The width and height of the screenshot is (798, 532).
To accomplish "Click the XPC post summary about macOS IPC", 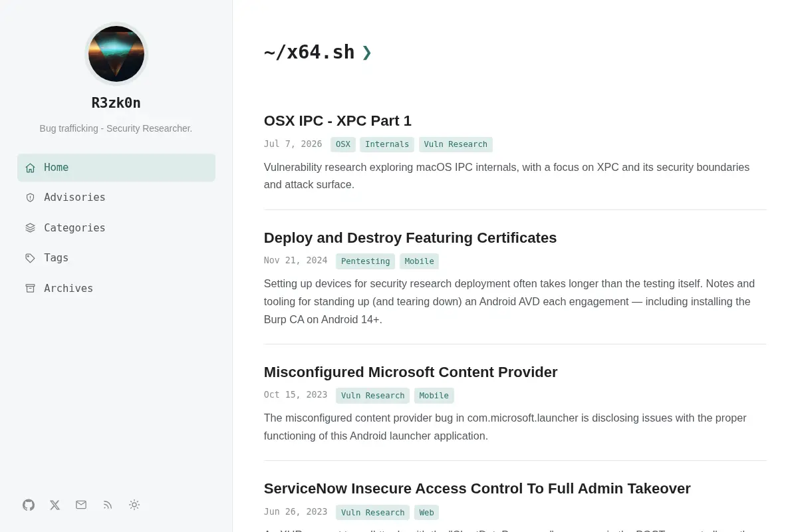I will coord(507,176).
